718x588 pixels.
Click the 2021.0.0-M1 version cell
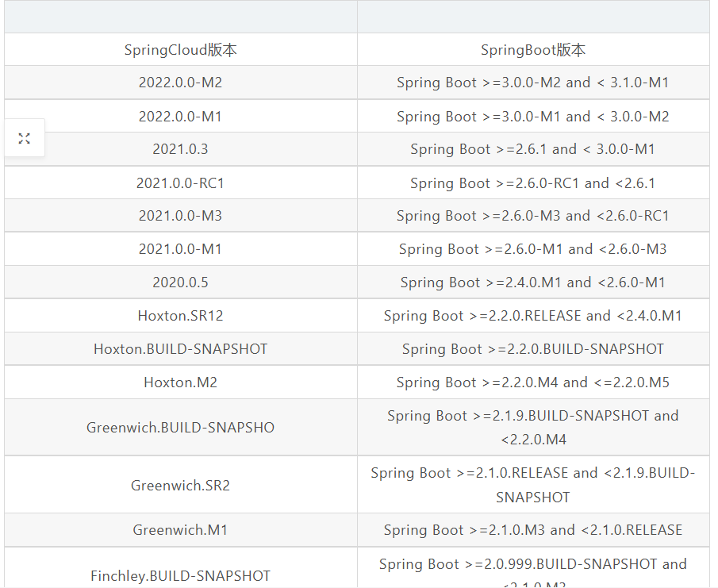coord(181,249)
